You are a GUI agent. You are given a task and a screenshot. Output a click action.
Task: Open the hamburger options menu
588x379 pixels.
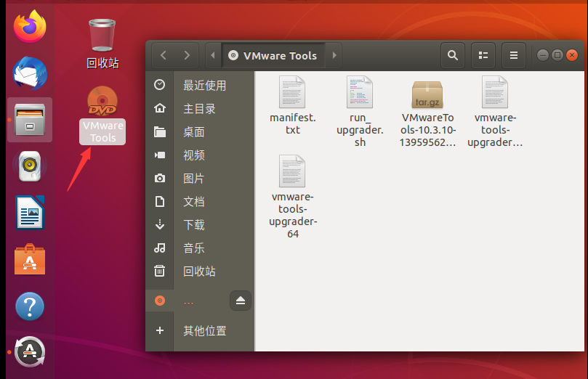[514, 55]
